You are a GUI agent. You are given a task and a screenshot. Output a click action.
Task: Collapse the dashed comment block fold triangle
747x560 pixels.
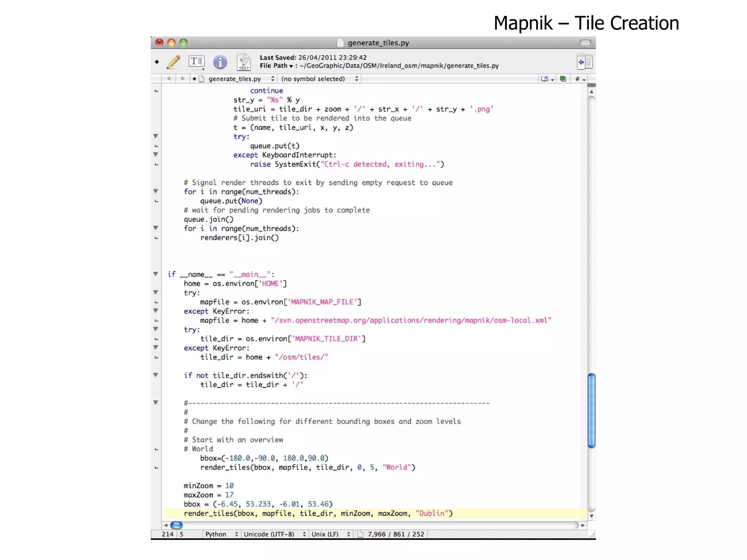click(x=156, y=403)
